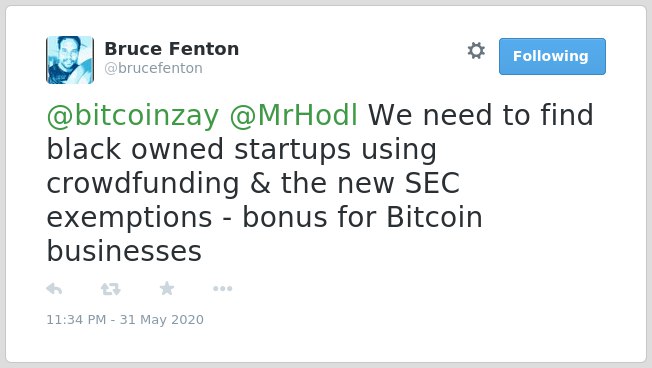Retweet this tweet using the arrows icon
This screenshot has height=368, width=652.
pyautogui.click(x=111, y=289)
